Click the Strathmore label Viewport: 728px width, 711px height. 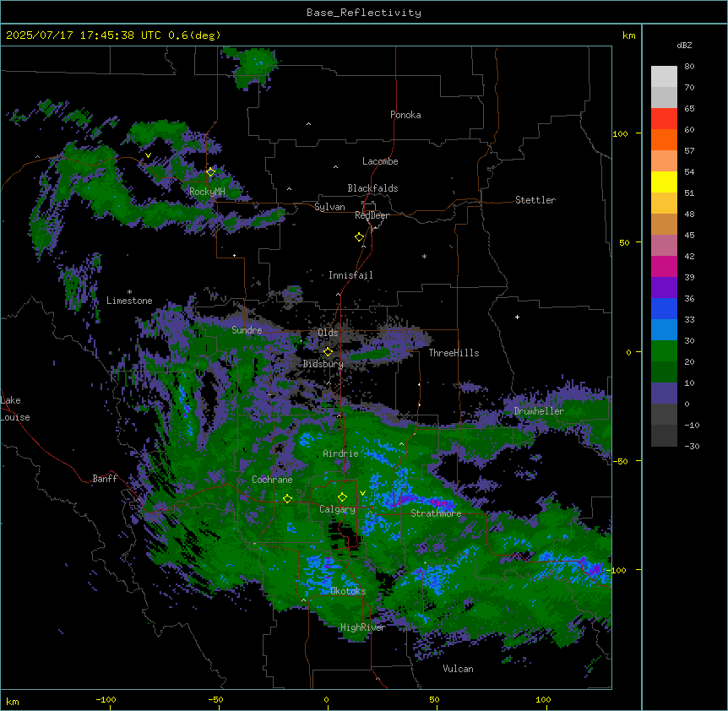(x=436, y=513)
